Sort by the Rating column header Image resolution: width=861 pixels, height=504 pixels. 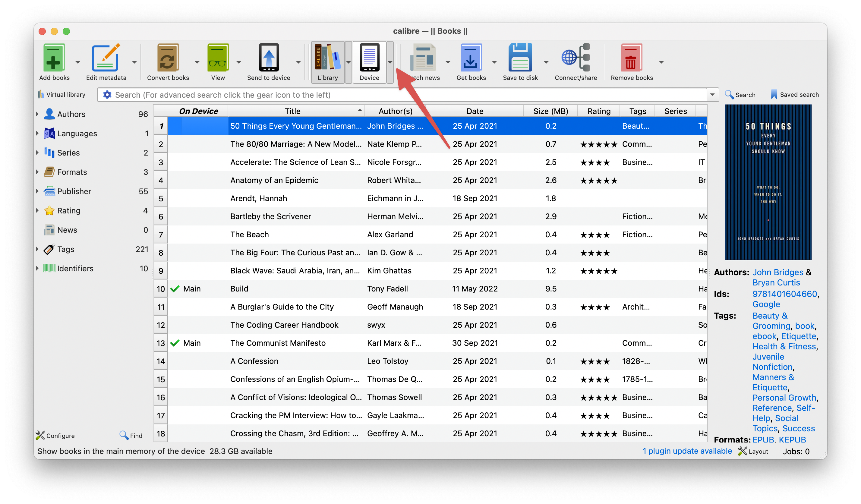(599, 111)
